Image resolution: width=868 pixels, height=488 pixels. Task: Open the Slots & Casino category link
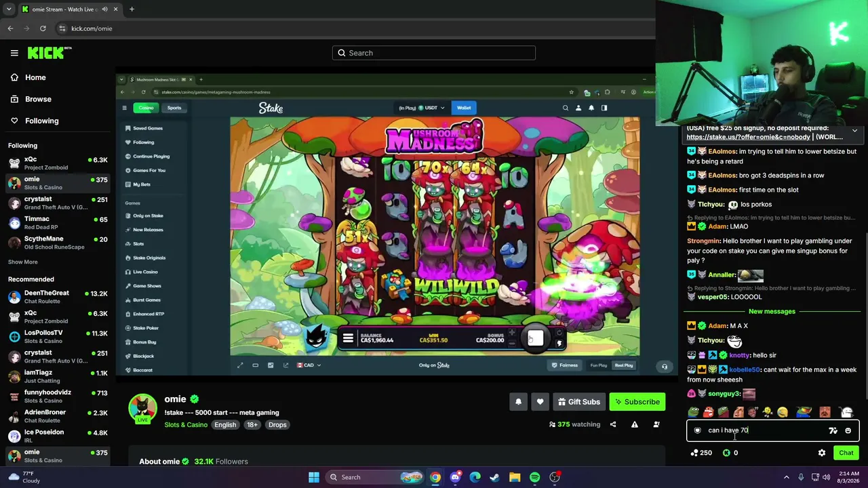click(x=186, y=425)
